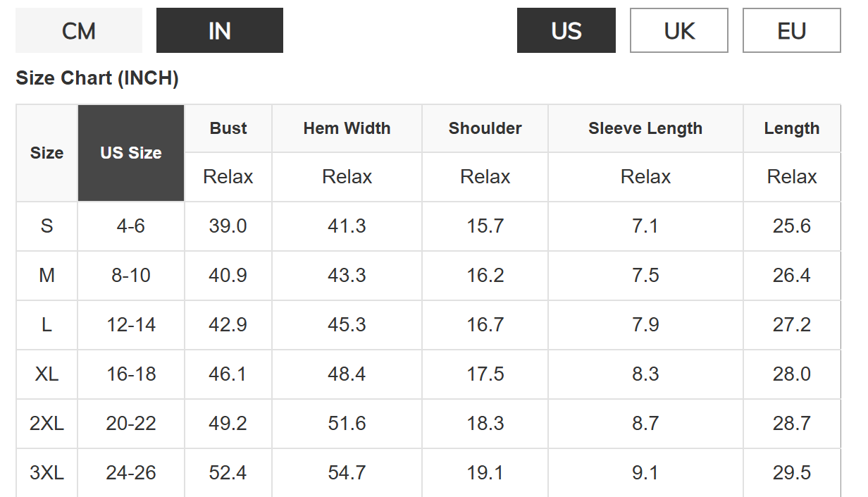Click the Size column header
Viewport: 868px width, 497px height.
[x=47, y=153]
